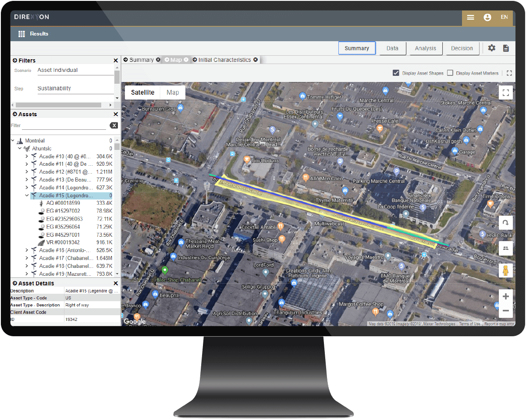526x420 pixels.
Task: Open the Summary main tab
Action: (x=357, y=48)
